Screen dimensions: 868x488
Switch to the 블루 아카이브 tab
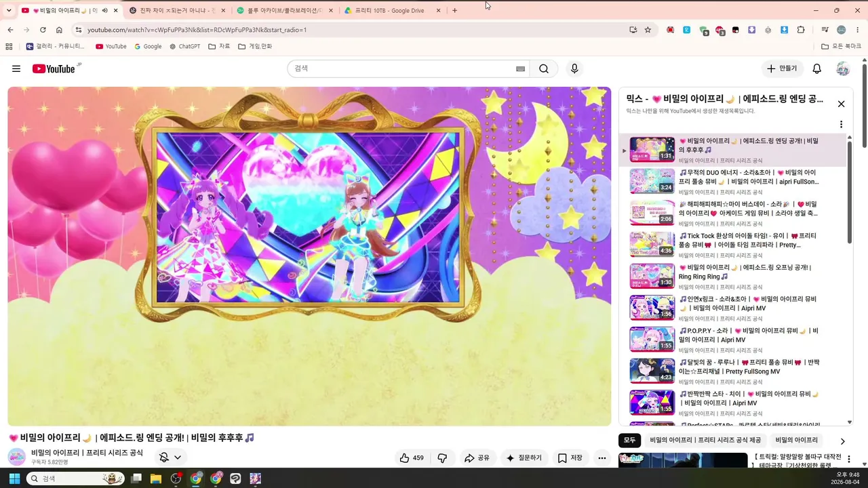pyautogui.click(x=285, y=11)
